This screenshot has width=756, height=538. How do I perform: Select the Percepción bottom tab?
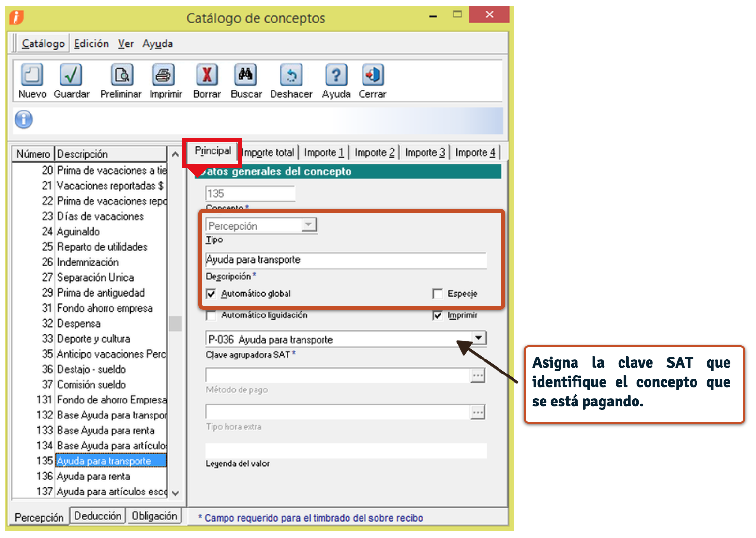click(x=39, y=517)
